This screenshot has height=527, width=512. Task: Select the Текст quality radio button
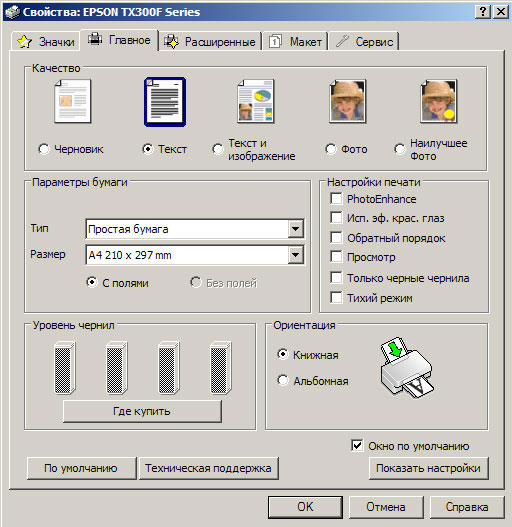point(148,149)
